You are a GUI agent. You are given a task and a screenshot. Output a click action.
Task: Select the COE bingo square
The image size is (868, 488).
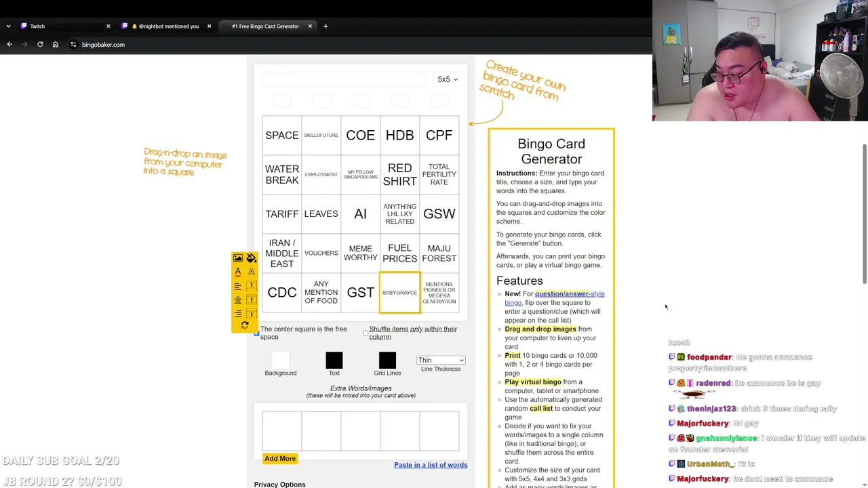pyautogui.click(x=361, y=136)
